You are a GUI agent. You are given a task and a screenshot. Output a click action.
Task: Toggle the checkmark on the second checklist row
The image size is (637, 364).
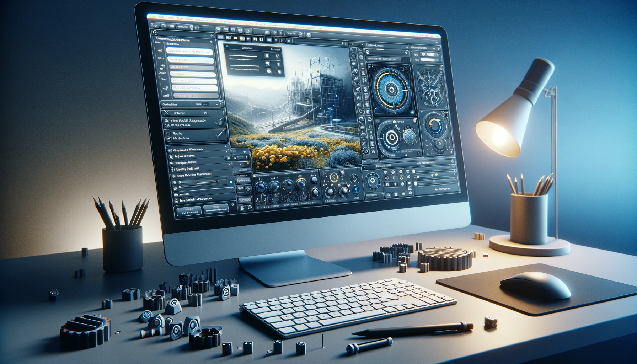pyautogui.click(x=221, y=134)
